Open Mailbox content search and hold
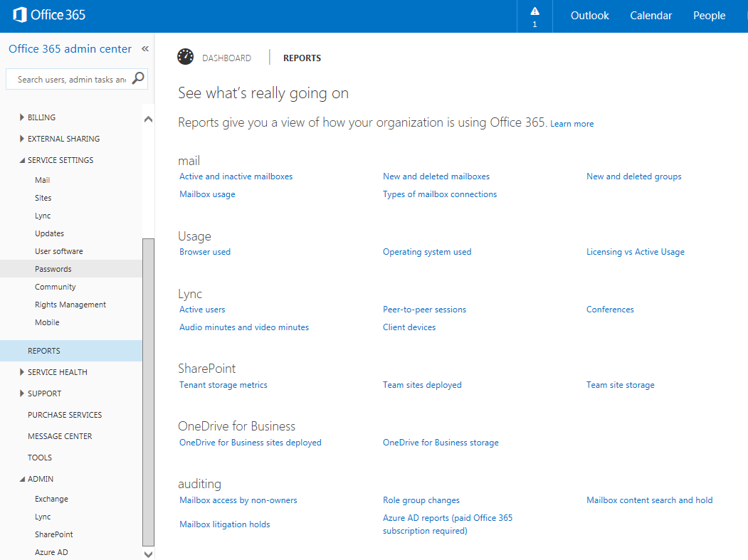This screenshot has width=748, height=560. coord(649,500)
